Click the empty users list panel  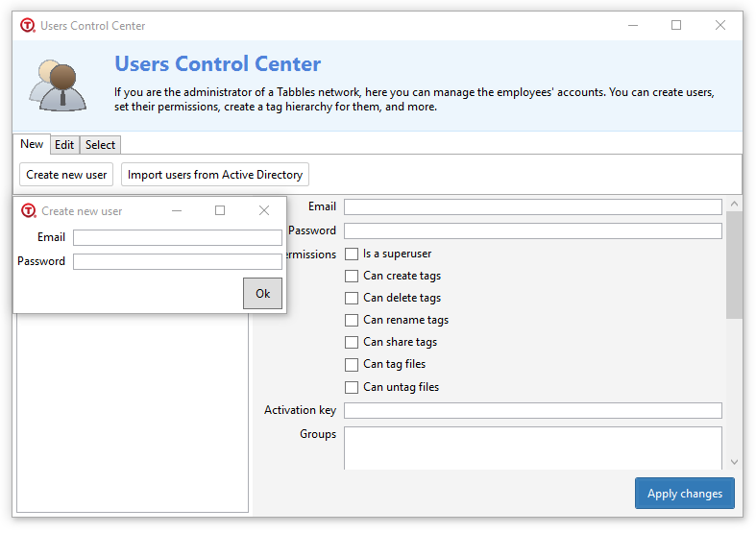[x=133, y=413]
